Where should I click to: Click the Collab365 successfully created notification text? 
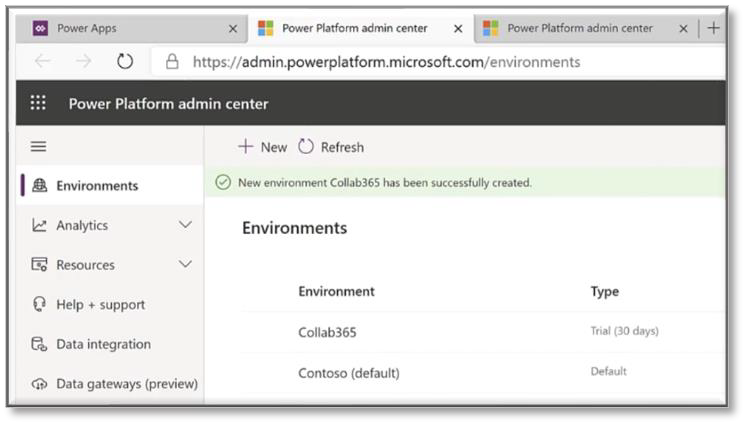tap(385, 183)
